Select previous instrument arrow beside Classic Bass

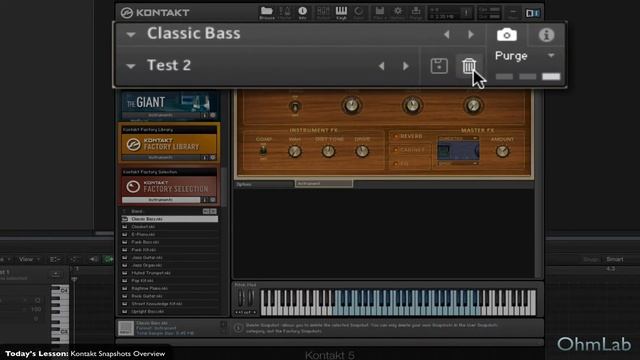pyautogui.click(x=447, y=34)
